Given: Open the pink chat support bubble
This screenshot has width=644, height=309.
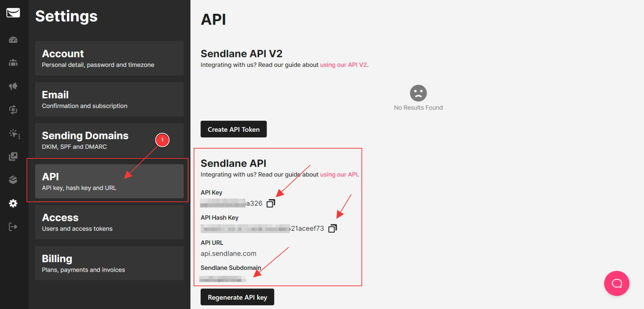Looking at the screenshot, I should 617,283.
